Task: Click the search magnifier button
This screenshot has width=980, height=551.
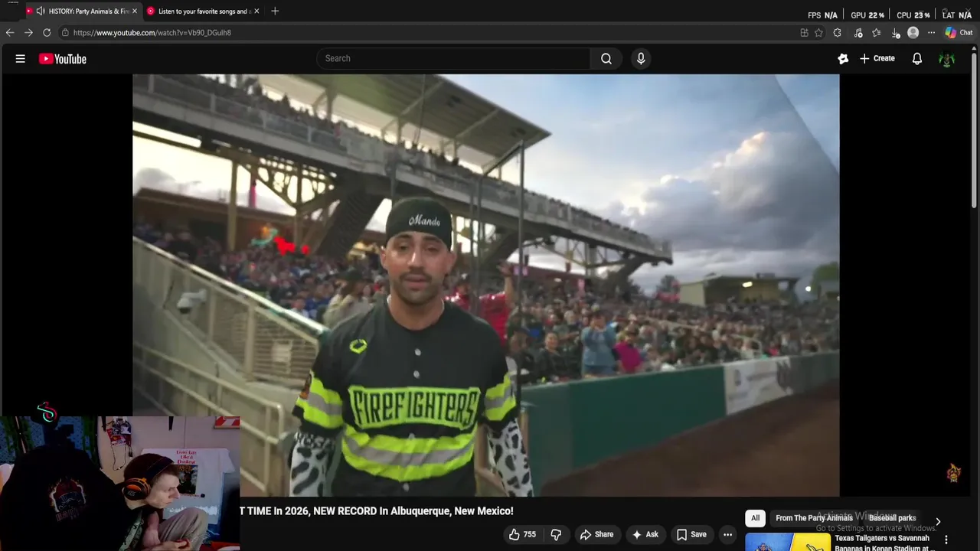Action: click(x=606, y=58)
